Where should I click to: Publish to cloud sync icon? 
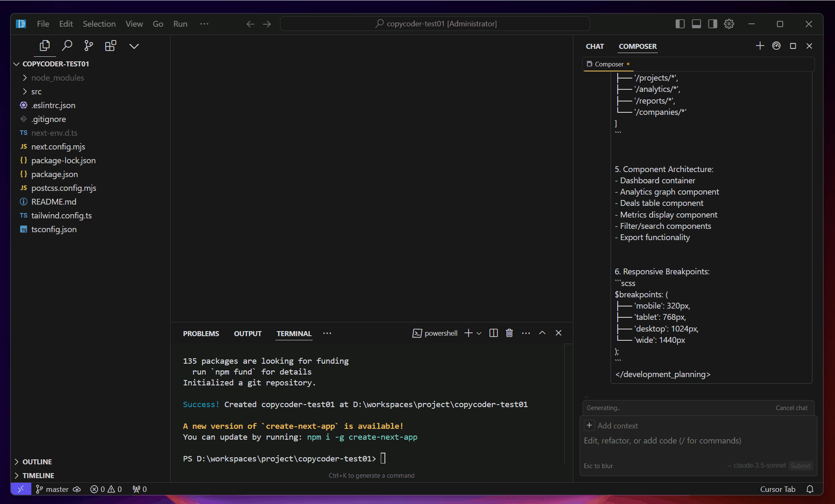(x=77, y=489)
